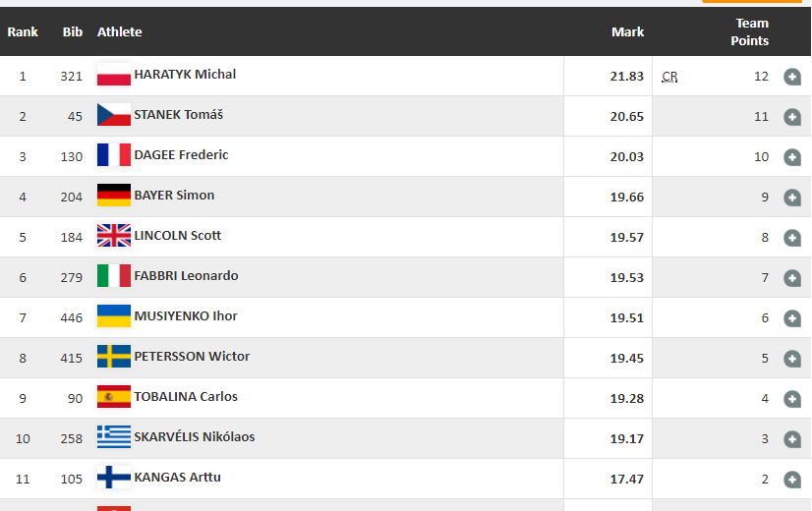
Task: Click Poland flag icon beside HARATYK Michal
Action: (114, 76)
